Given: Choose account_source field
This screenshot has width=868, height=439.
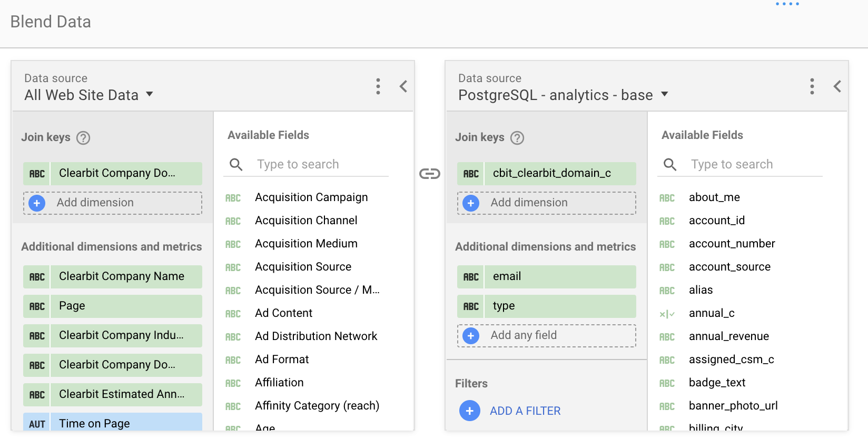Looking at the screenshot, I should click(729, 267).
